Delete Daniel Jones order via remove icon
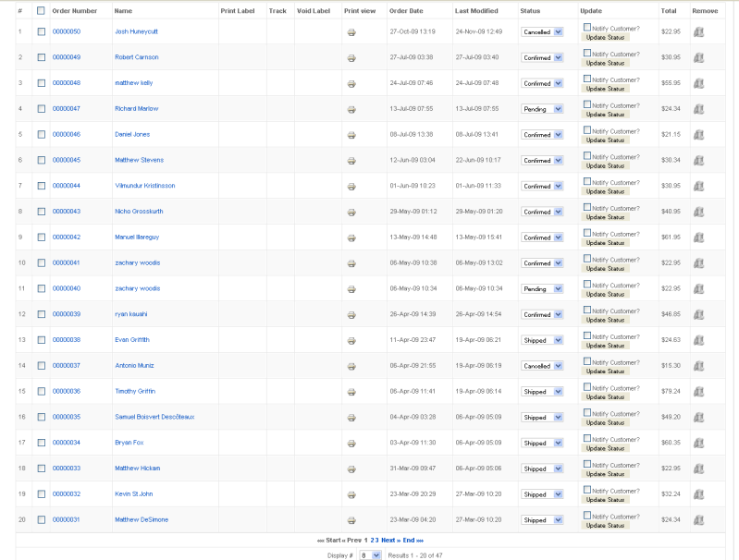Viewport: 739px width, 560px height. click(x=698, y=135)
